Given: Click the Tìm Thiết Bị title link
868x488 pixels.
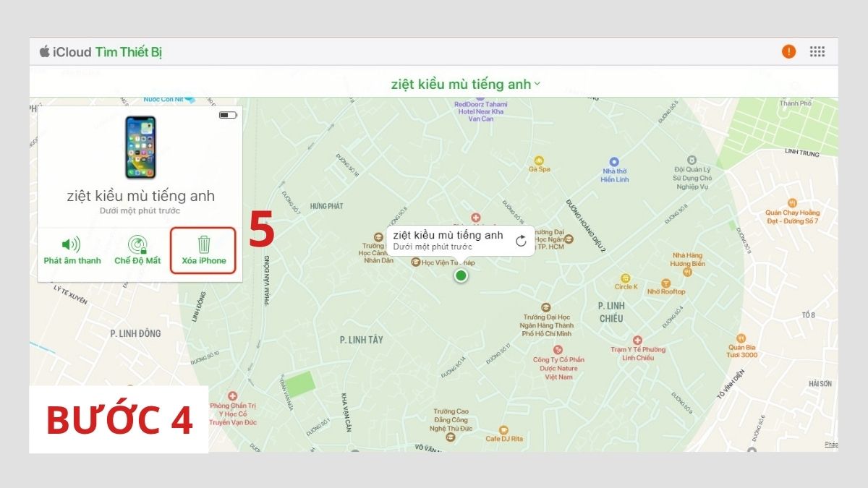Looking at the screenshot, I should coord(129,52).
